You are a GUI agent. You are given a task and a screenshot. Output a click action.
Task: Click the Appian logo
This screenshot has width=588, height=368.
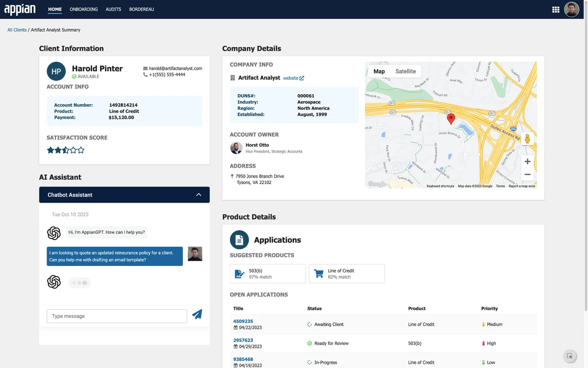20,9
